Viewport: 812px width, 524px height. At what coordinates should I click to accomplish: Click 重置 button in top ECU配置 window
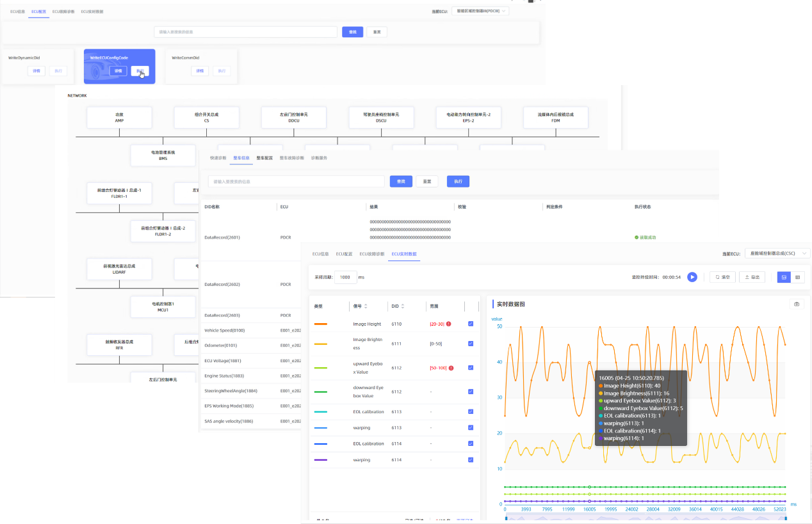tap(377, 32)
